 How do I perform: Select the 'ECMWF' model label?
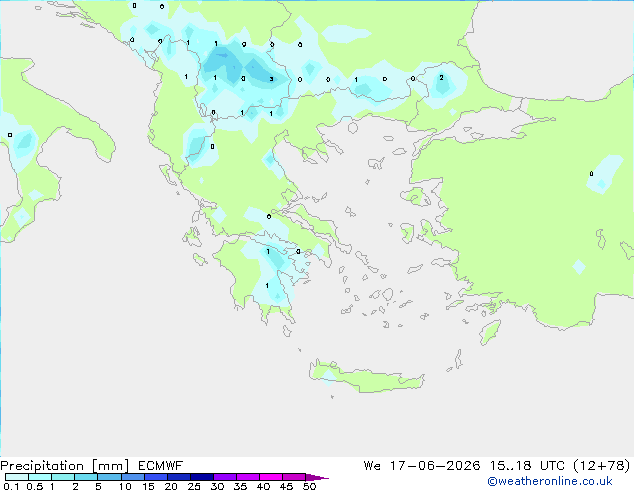161,466
